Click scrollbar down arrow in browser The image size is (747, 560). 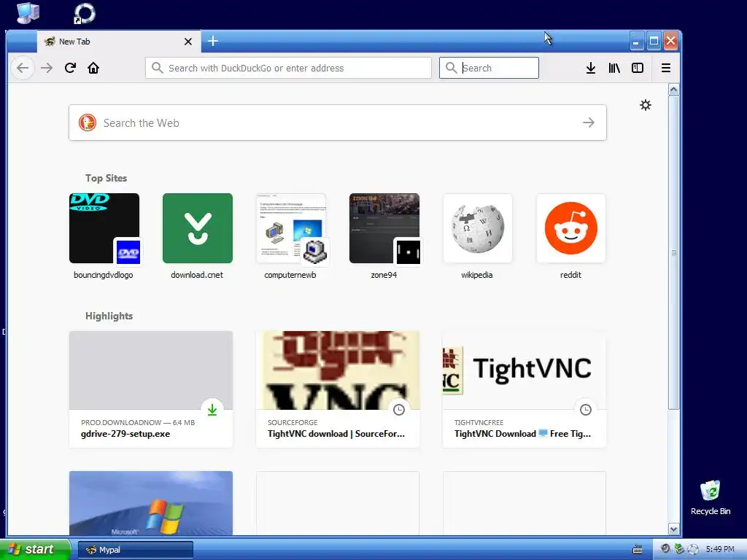point(673,529)
